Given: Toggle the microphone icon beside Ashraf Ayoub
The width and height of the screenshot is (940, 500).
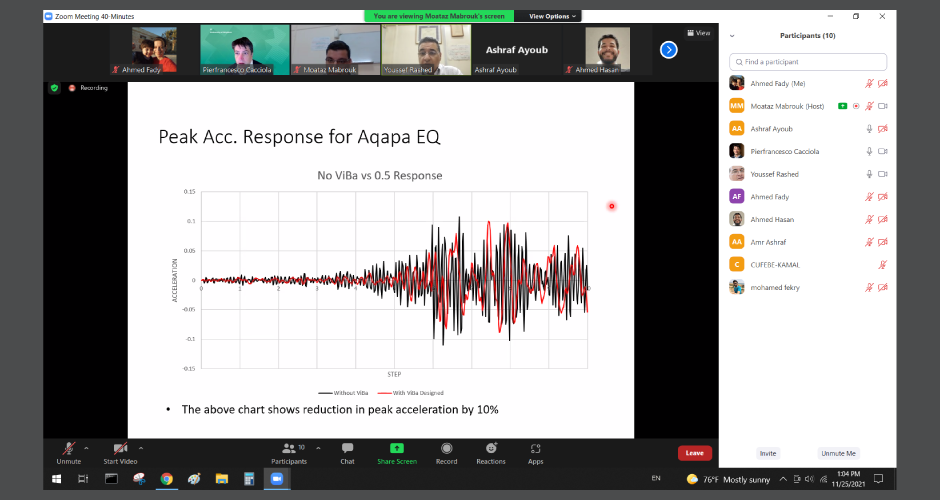Looking at the screenshot, I should coord(870,128).
